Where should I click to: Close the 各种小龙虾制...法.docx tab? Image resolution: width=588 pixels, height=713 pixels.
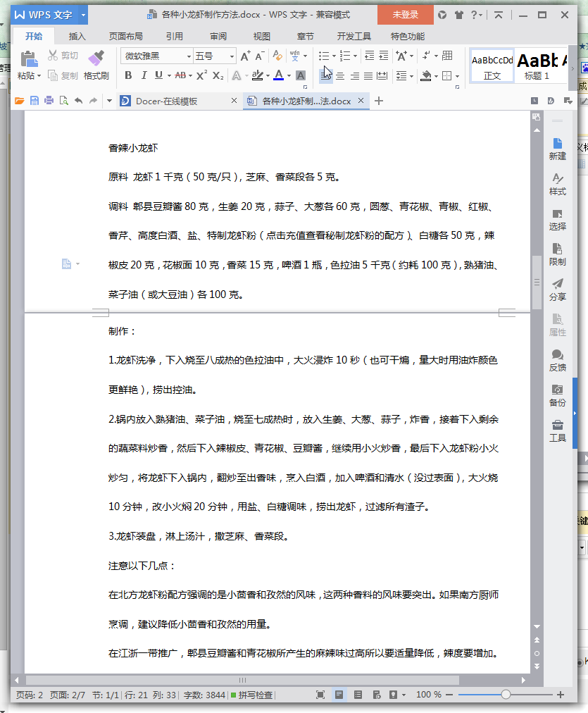point(361,101)
